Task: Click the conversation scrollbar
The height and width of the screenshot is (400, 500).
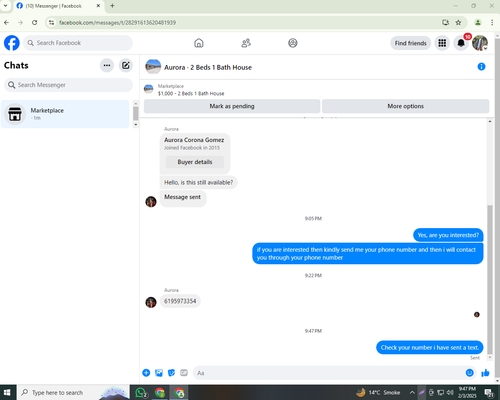Action: 490,279
